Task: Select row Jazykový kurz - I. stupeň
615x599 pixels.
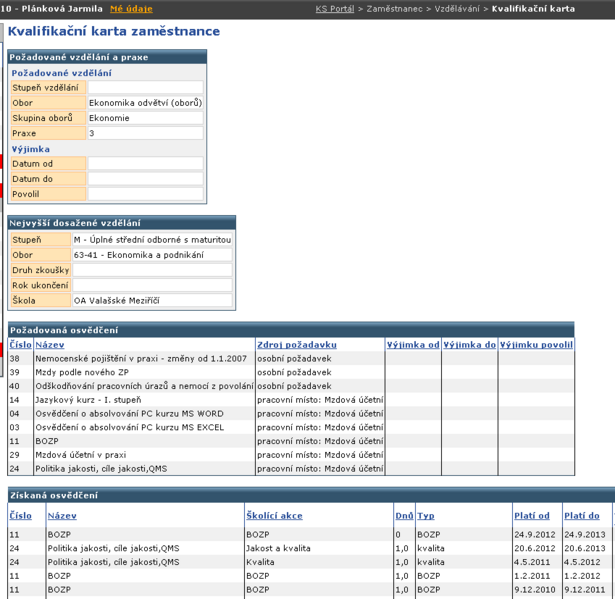Action: click(291, 400)
